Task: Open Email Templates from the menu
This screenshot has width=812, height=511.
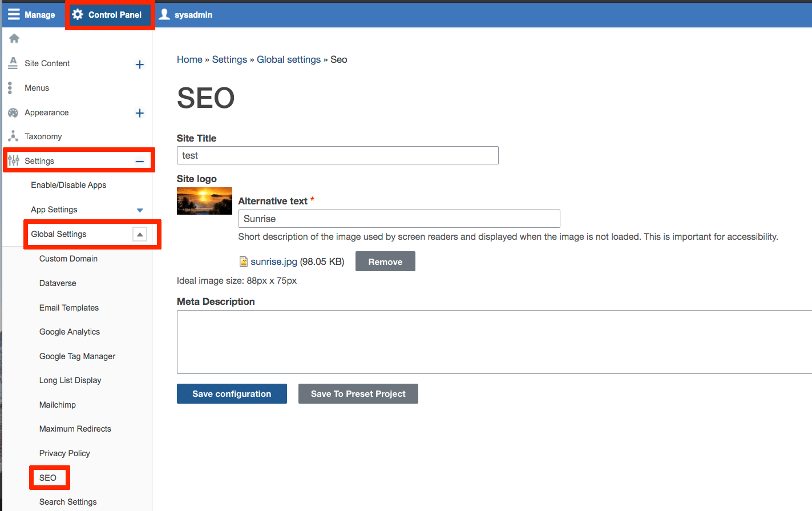Action: tap(68, 307)
